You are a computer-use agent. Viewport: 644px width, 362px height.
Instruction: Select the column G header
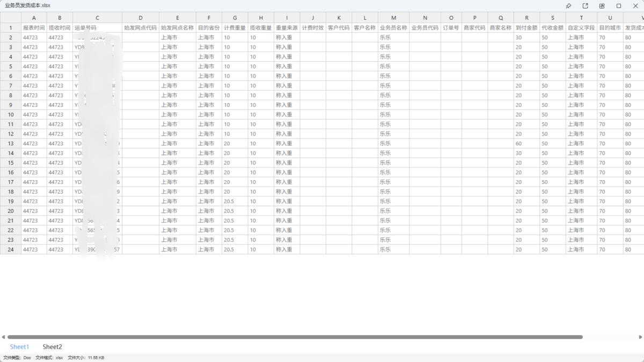235,18
